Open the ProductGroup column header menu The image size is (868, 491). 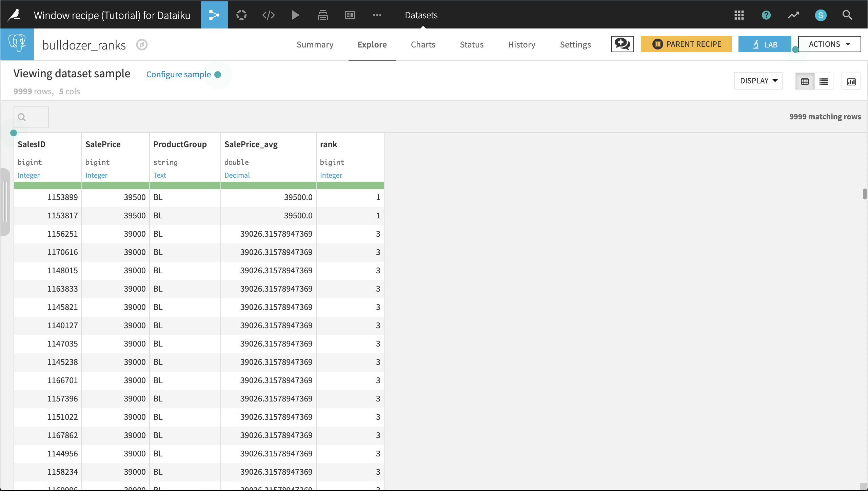click(x=180, y=144)
